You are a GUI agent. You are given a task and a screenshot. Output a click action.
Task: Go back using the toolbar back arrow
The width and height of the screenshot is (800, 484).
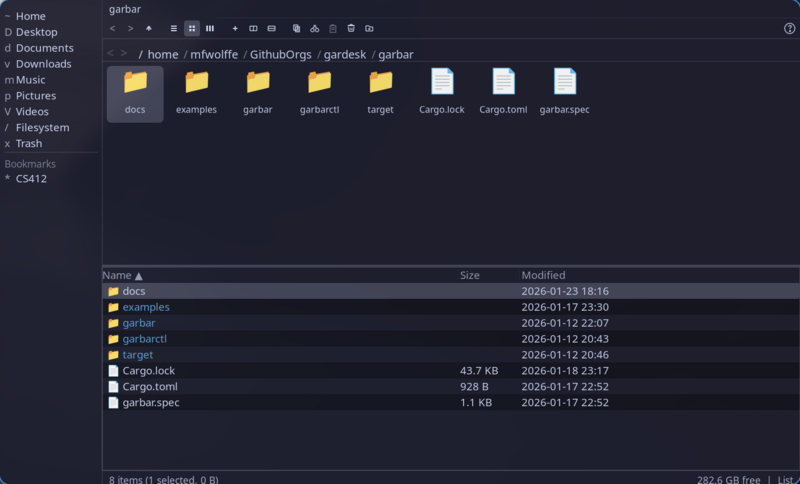tap(113, 29)
